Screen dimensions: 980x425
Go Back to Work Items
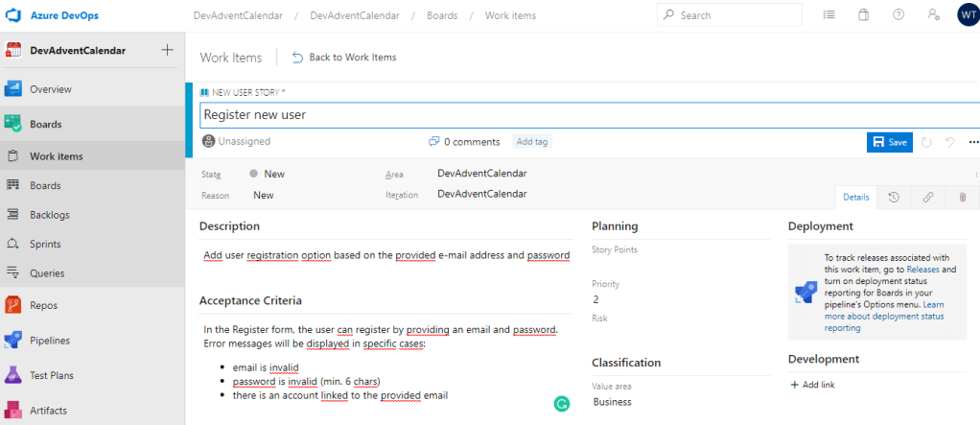pos(344,58)
